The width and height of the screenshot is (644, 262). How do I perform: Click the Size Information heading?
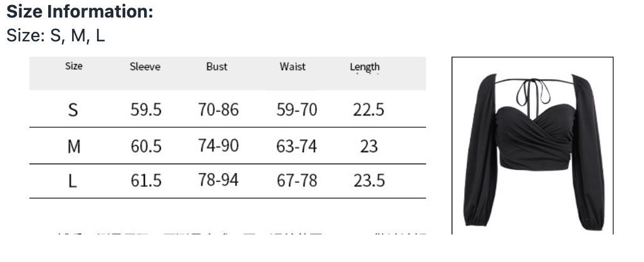coord(80,11)
